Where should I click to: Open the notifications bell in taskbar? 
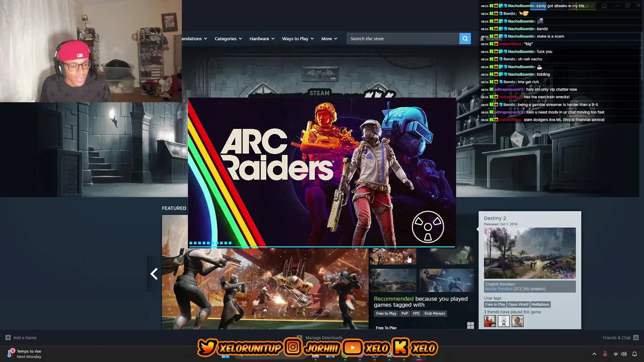point(634,354)
